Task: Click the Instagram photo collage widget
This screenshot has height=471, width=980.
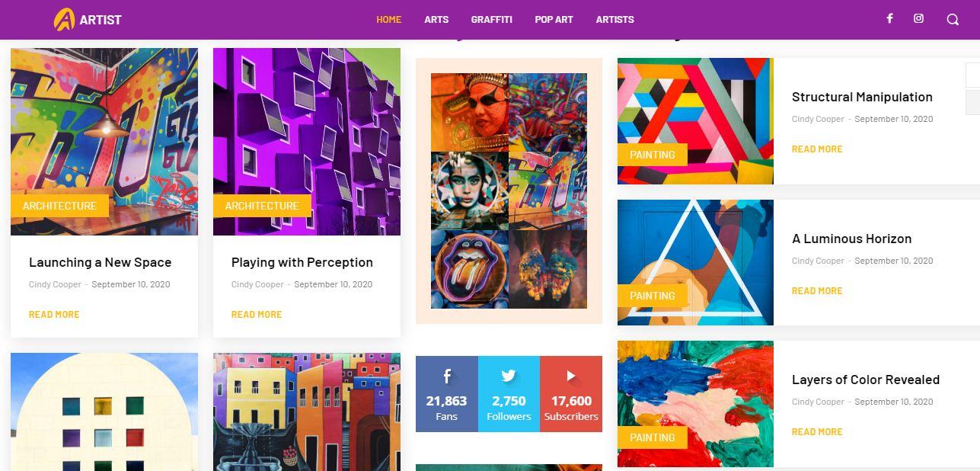Action: coord(509,191)
